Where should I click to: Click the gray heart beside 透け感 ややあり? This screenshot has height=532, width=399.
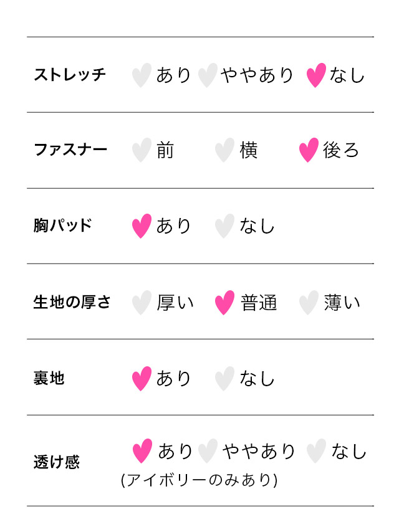[208, 451]
